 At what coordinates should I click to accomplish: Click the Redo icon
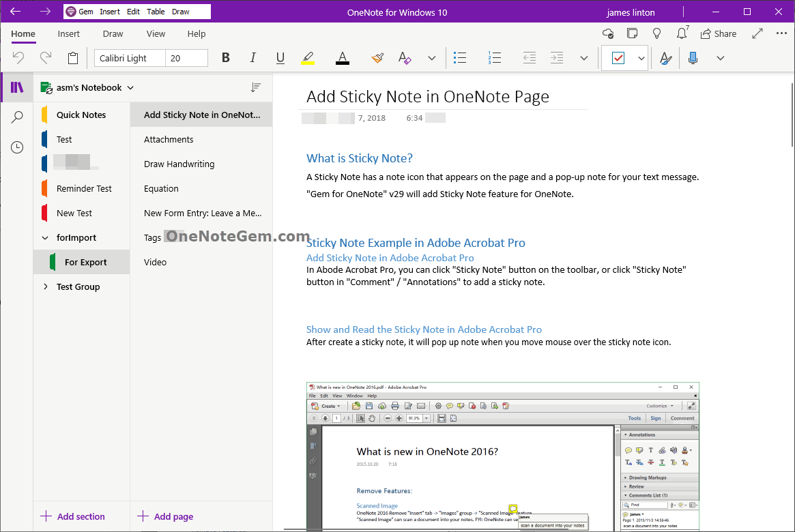tap(46, 58)
